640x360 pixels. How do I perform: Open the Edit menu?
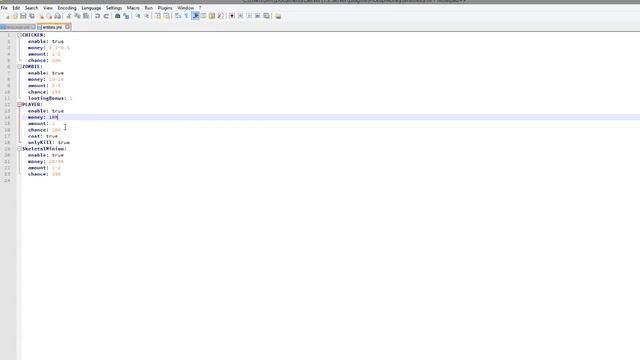pos(16,8)
